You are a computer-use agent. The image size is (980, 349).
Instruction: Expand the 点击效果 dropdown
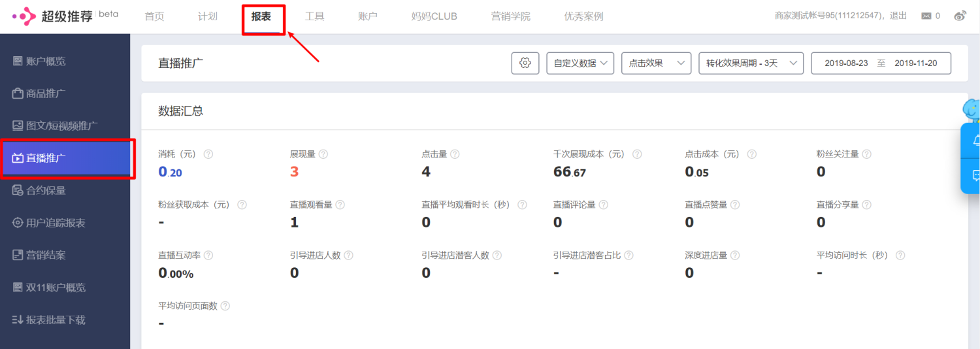click(x=656, y=63)
